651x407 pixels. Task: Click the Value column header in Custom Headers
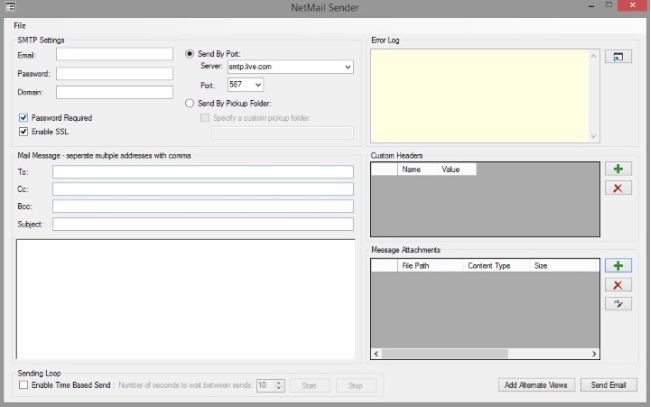tap(456, 169)
